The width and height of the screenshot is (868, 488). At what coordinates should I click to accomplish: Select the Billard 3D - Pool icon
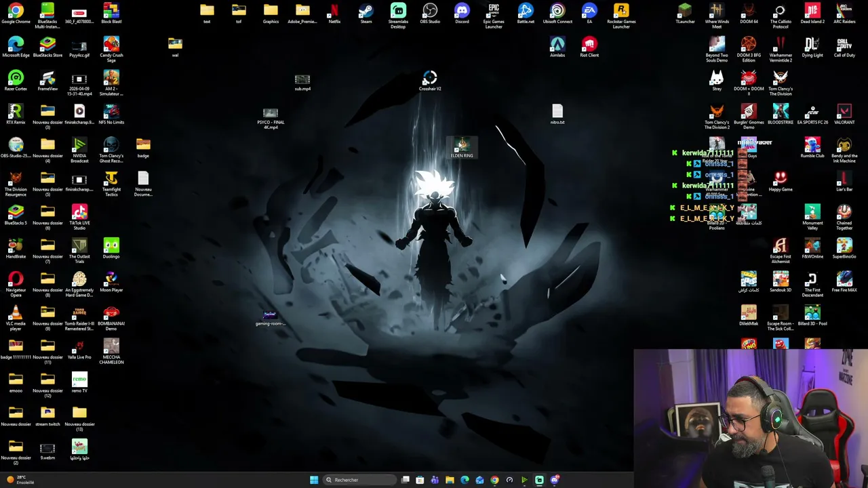click(x=812, y=315)
